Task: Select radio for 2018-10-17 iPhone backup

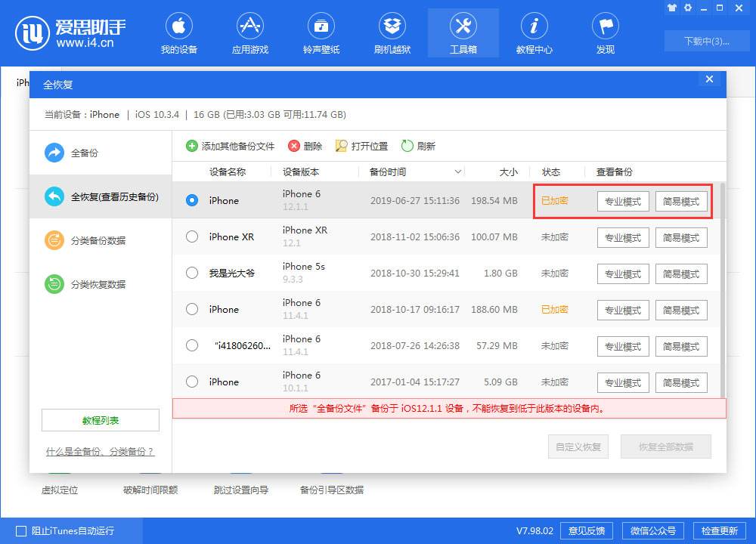Action: [x=192, y=309]
